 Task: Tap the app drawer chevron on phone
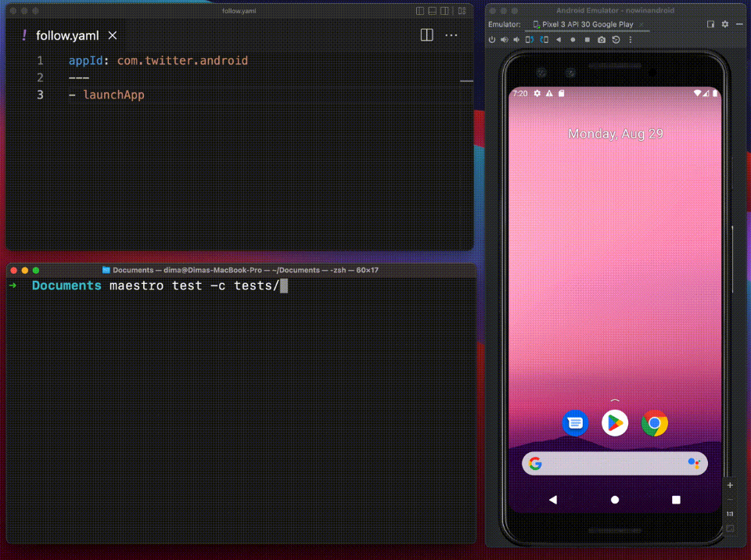pyautogui.click(x=615, y=400)
